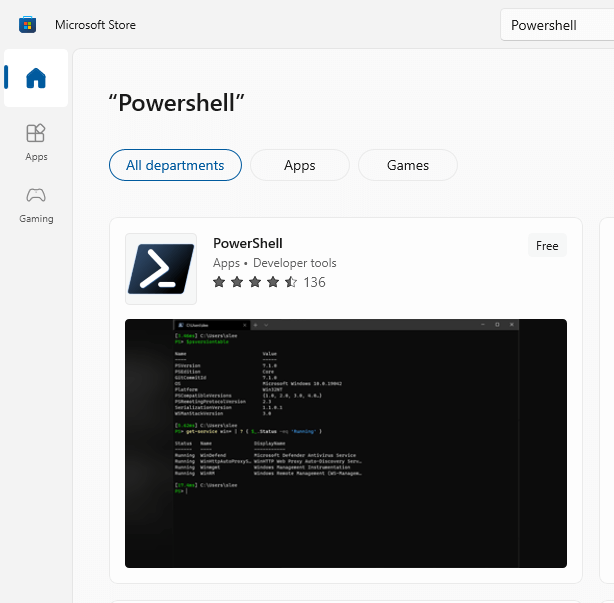614x603 pixels.
Task: Click the 136 ratings count
Action: [314, 282]
